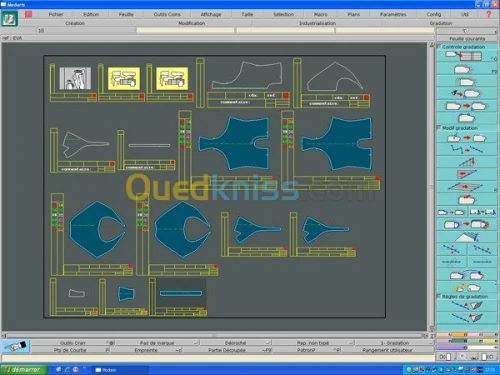The width and height of the screenshot is (500, 375).
Task: Toggle the Outils Cran option
Action: coord(73,343)
